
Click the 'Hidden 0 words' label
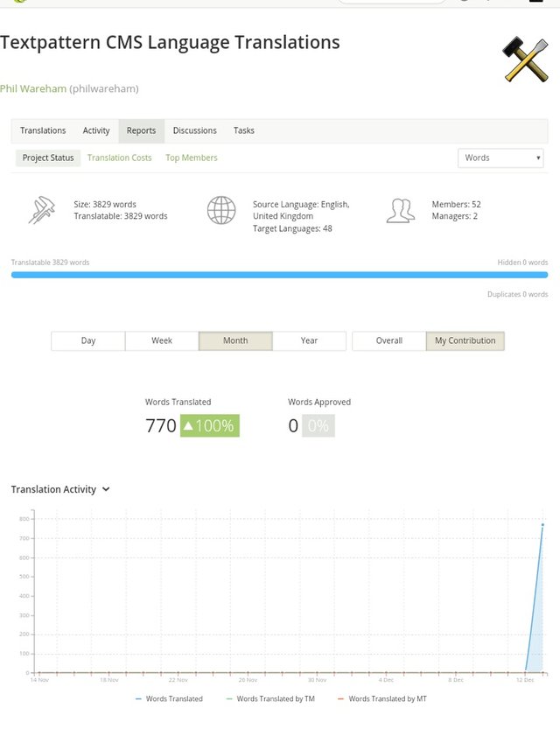click(522, 263)
